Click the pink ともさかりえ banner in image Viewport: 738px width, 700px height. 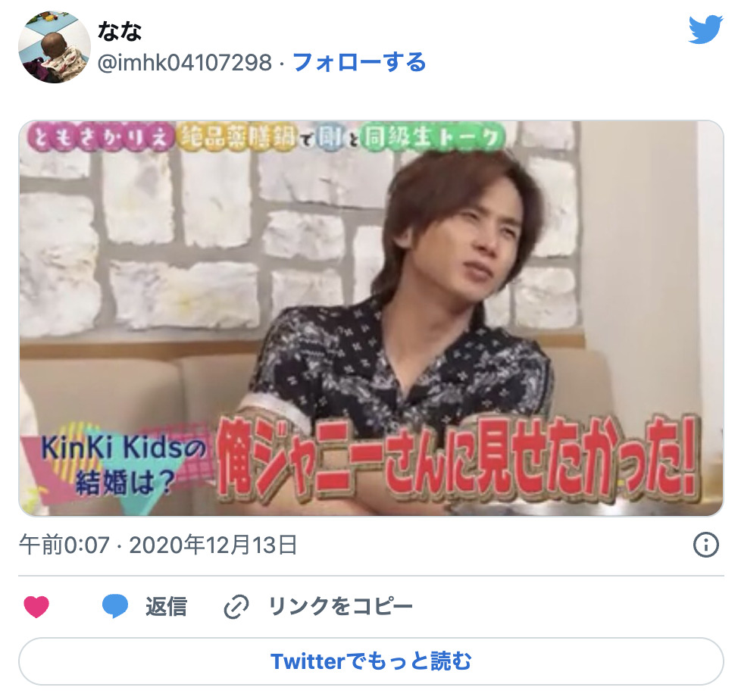tap(100, 138)
